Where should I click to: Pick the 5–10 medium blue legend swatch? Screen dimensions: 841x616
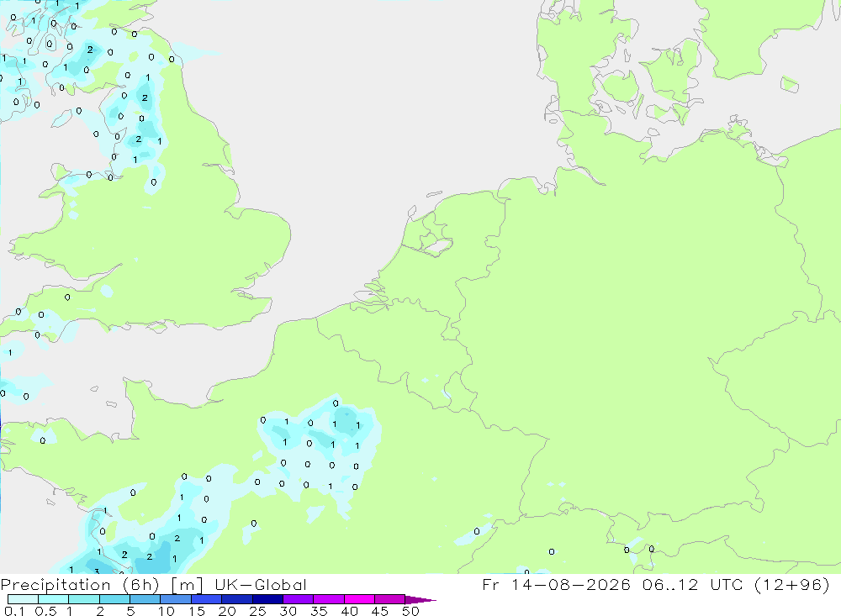(x=145, y=599)
